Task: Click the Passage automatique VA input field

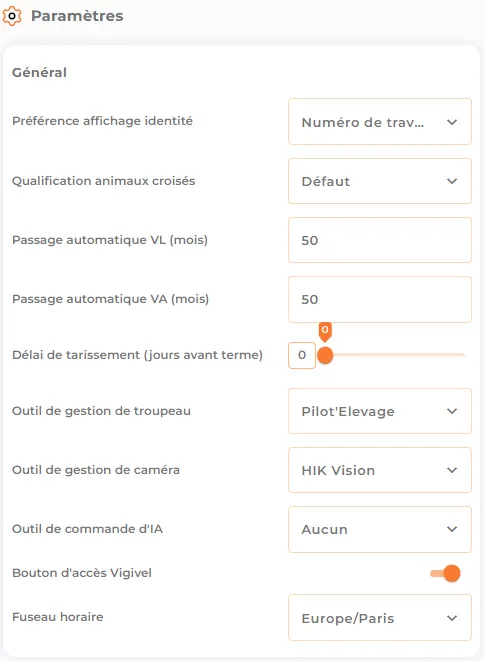Action: [379, 299]
